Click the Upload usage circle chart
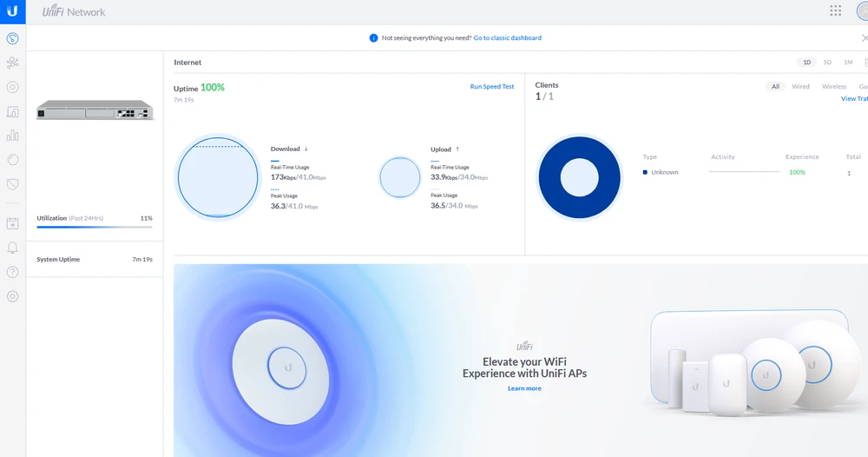868x457 pixels. 399,177
